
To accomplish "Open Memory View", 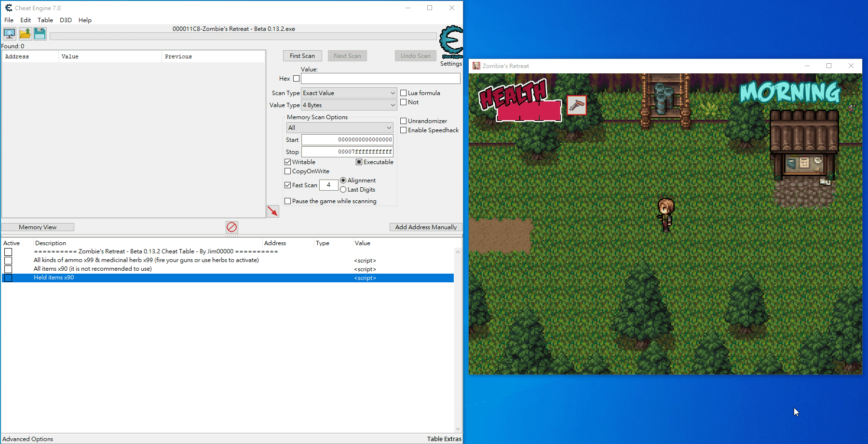I will click(38, 227).
